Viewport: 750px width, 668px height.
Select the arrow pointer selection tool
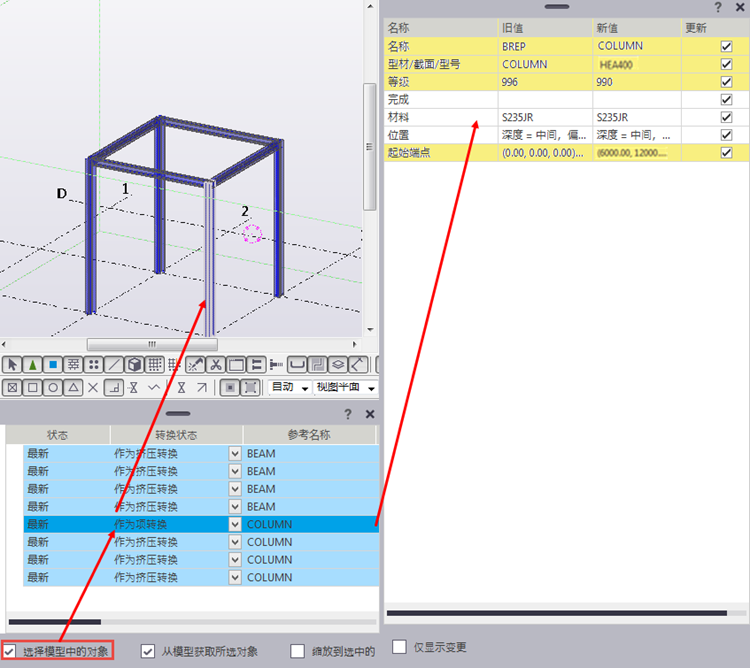click(12, 365)
